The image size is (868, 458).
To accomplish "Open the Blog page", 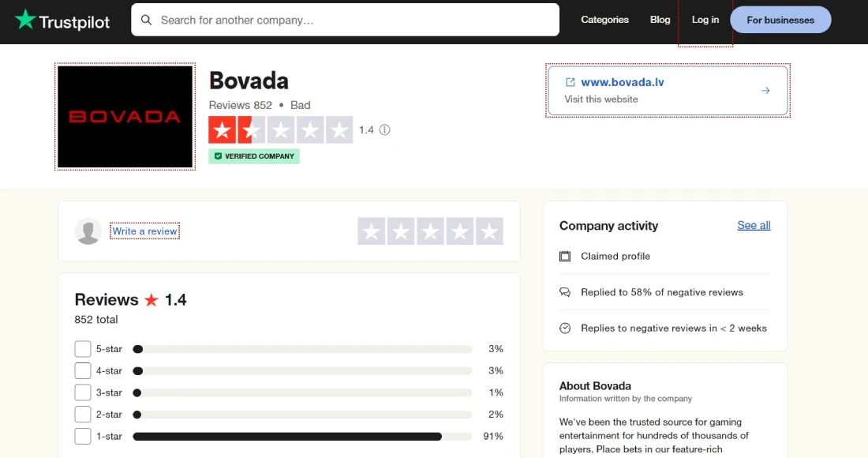I will (x=660, y=20).
